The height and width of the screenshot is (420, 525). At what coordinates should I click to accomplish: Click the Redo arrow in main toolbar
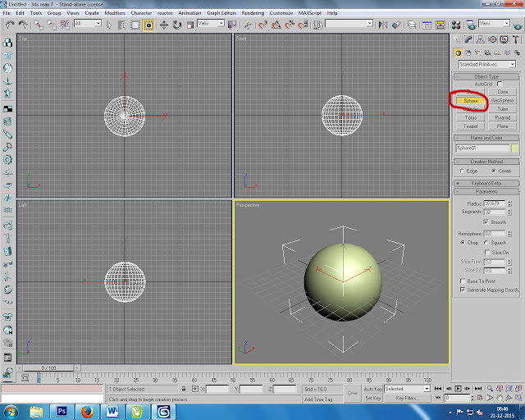click(x=23, y=25)
